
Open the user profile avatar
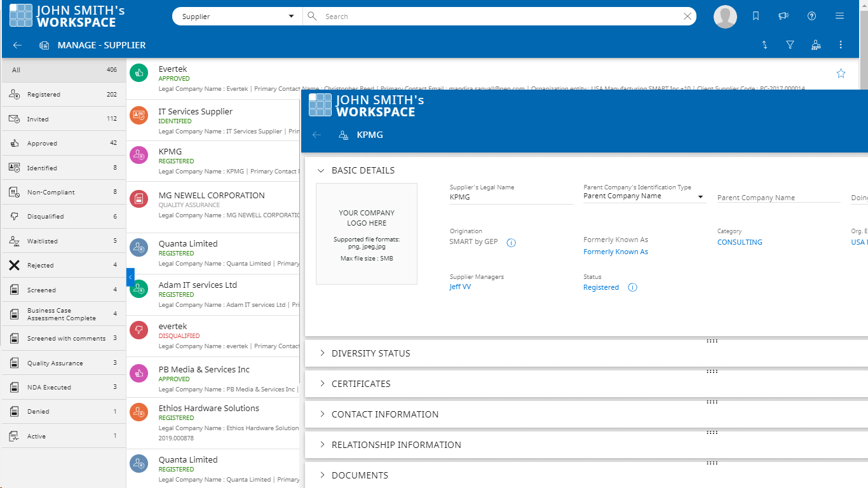725,17
